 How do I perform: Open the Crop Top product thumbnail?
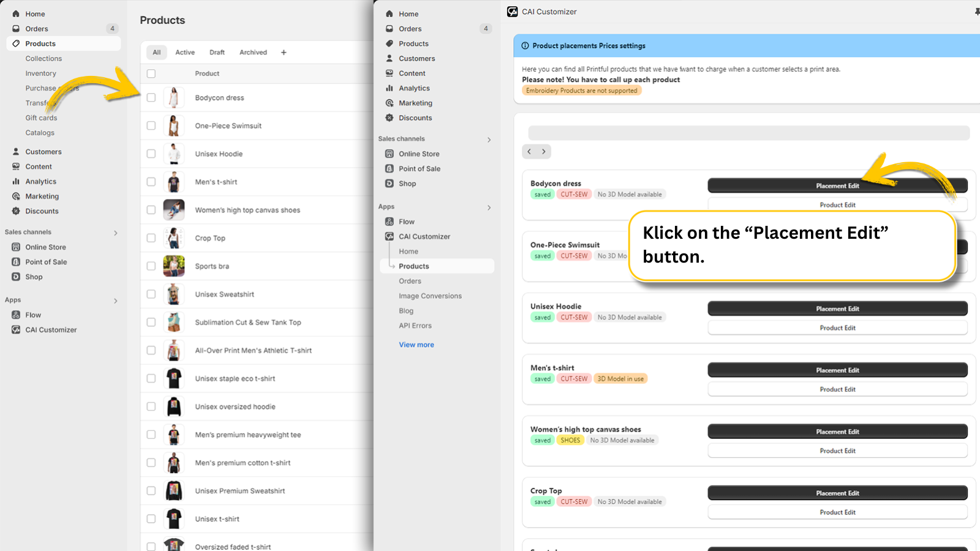coord(174,238)
